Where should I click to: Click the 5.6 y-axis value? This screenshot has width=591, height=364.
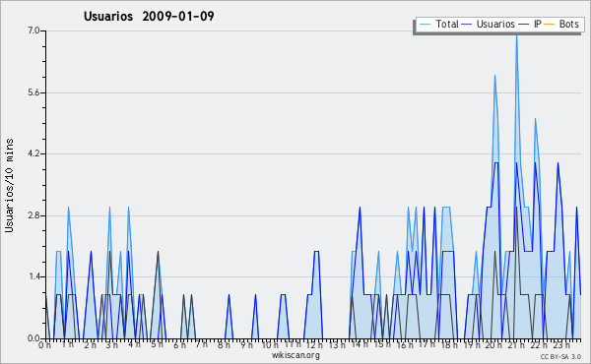coord(33,92)
